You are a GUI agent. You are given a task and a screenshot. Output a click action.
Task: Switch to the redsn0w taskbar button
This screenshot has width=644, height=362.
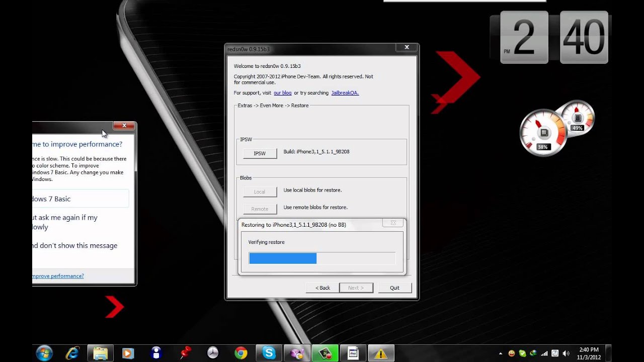[x=353, y=353]
